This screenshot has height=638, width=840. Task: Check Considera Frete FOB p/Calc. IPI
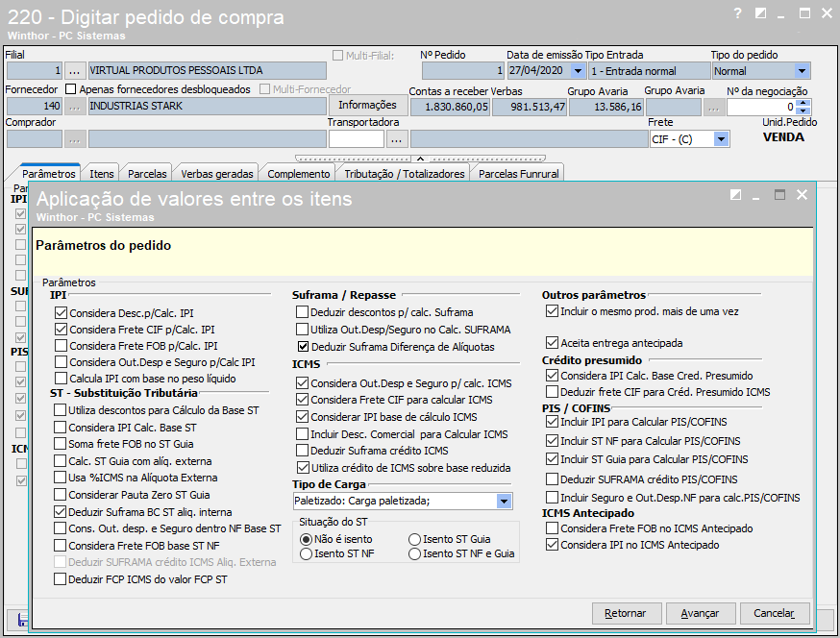coord(61,346)
